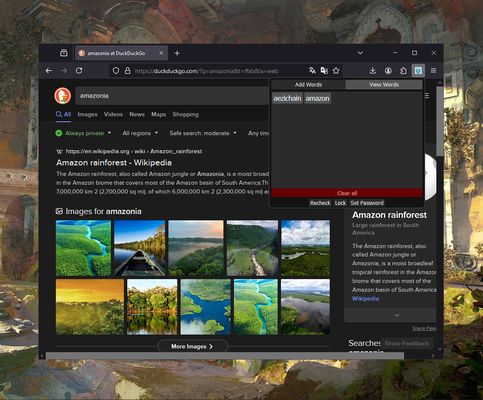
Task: Click the vertical page scrollbar
Action: 440,122
